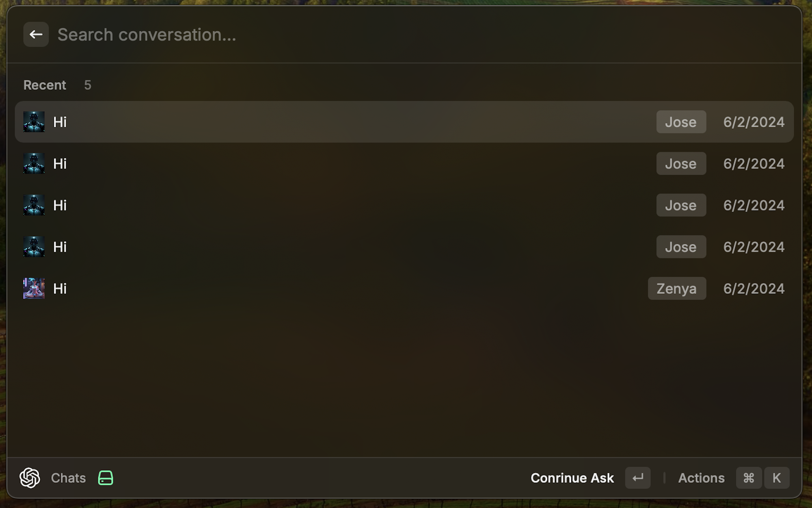Select the third Hi conversation

click(404, 205)
